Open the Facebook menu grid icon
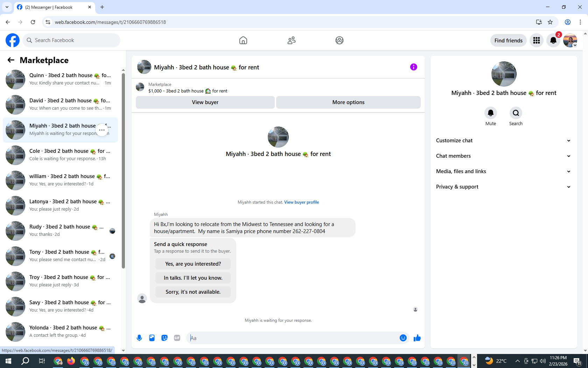Viewport: 588px width, 368px height. (x=537, y=40)
